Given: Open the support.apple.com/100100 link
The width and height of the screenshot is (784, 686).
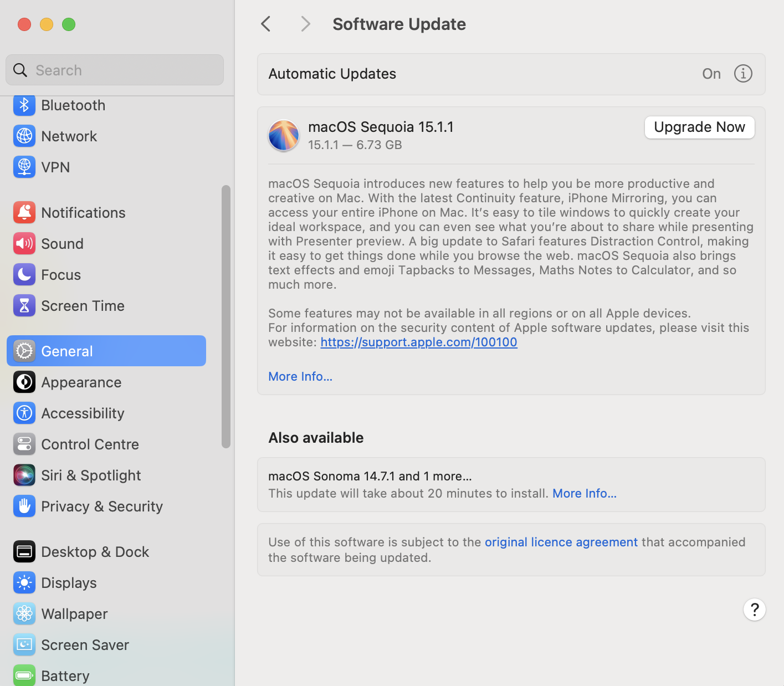Looking at the screenshot, I should point(419,342).
